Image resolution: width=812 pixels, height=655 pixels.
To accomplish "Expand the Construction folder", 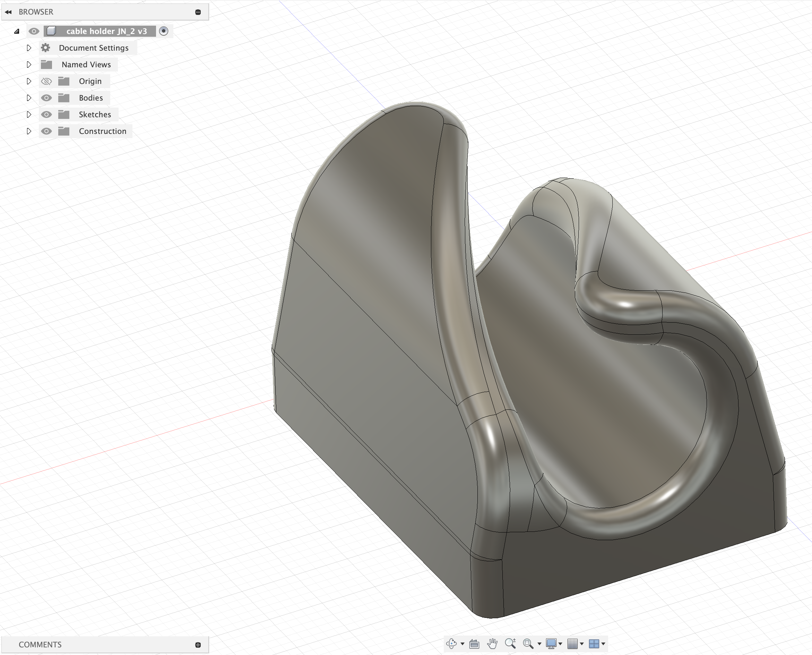I will pos(29,131).
